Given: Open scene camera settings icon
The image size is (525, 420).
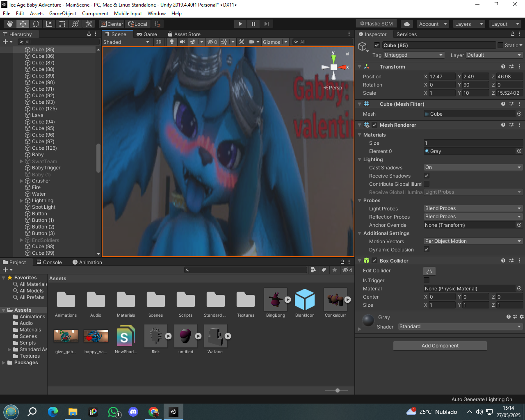Looking at the screenshot, I should coord(252,42).
